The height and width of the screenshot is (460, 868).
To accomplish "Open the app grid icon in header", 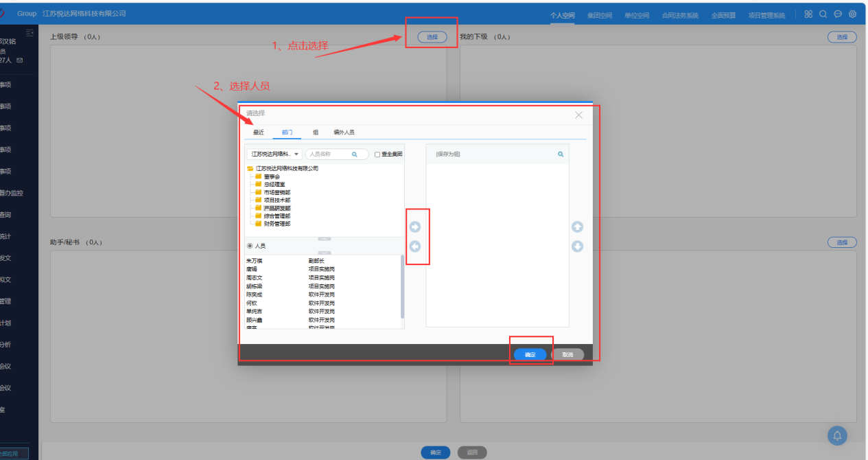I will click(808, 14).
